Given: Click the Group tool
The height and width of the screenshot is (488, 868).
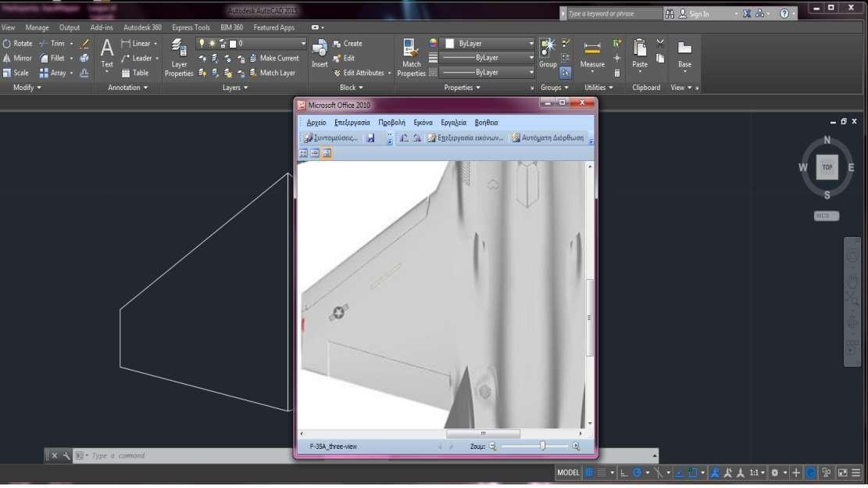Looking at the screenshot, I should 548,54.
